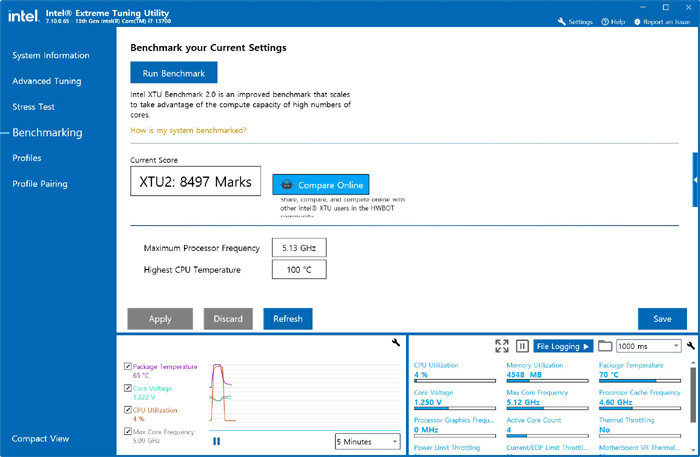Click the Discard button
The image size is (700, 457).
pyautogui.click(x=228, y=319)
